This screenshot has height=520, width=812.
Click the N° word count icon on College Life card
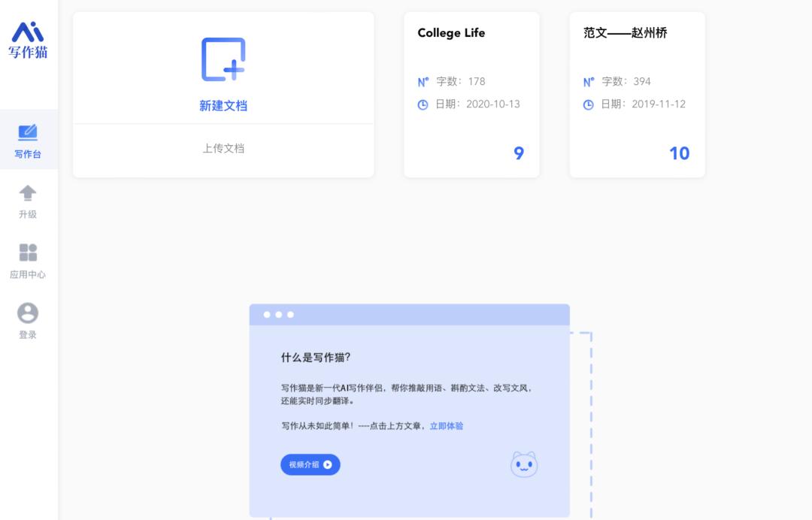[423, 81]
